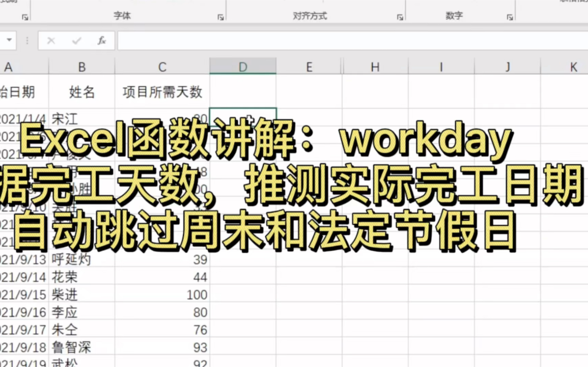Open the Insert Function fx dialog
Screen dimensions: 588x367
[102, 41]
